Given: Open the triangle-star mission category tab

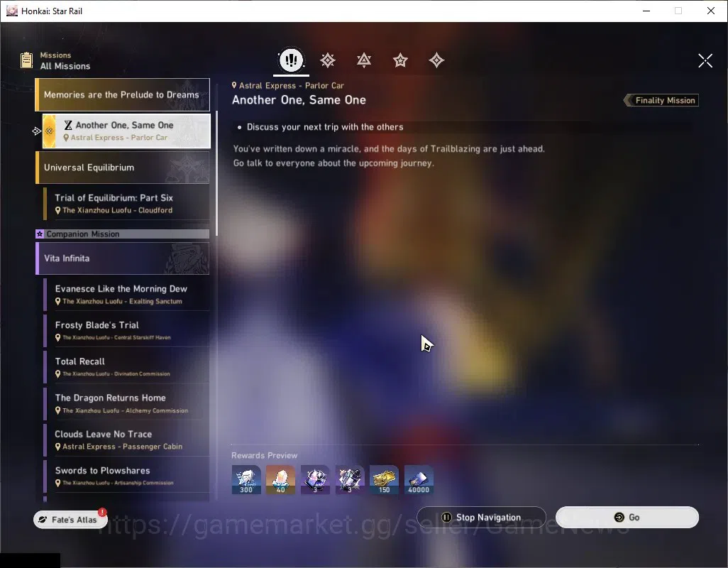Looking at the screenshot, I should click(364, 60).
